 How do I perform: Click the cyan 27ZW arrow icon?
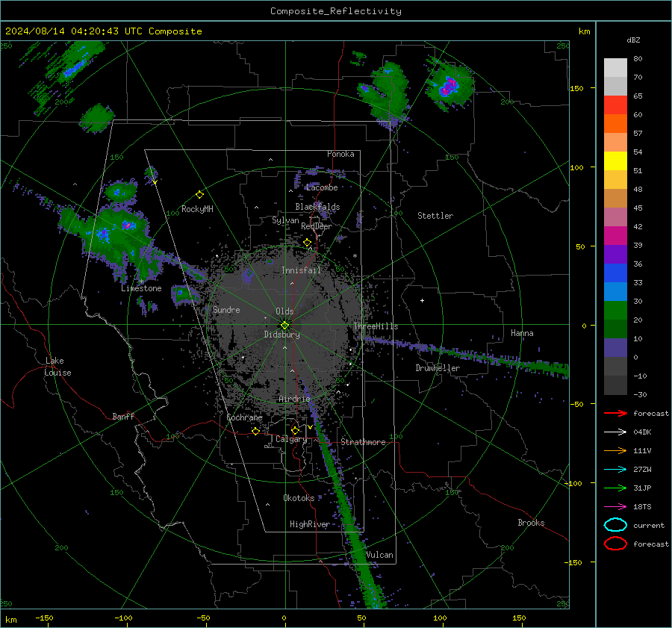point(615,470)
